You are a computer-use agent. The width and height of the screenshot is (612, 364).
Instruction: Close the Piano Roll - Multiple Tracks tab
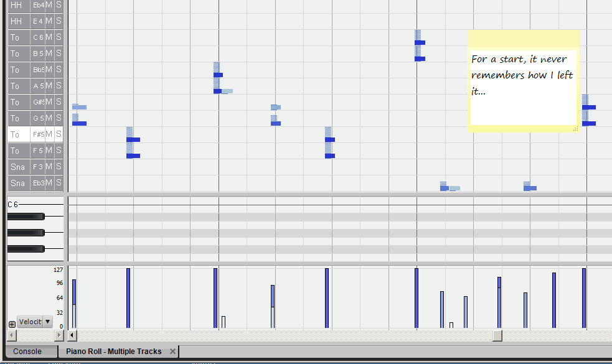coord(173,352)
